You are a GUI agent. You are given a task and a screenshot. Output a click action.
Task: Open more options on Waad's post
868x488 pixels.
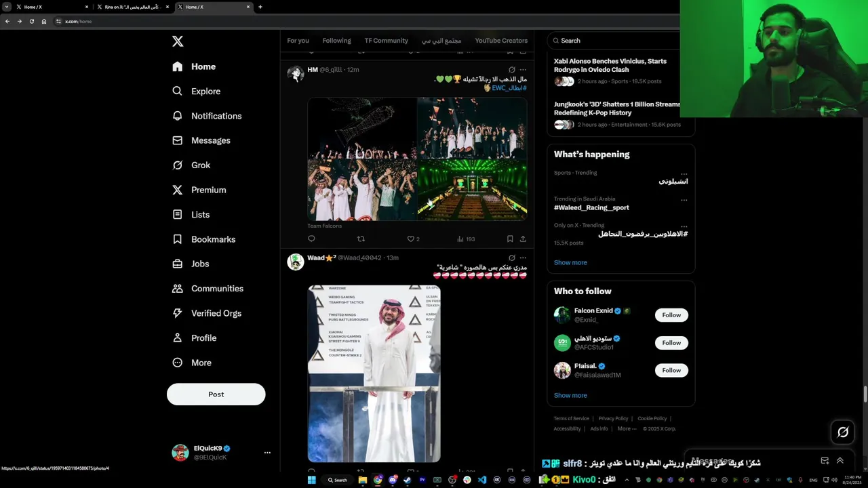pyautogui.click(x=523, y=258)
